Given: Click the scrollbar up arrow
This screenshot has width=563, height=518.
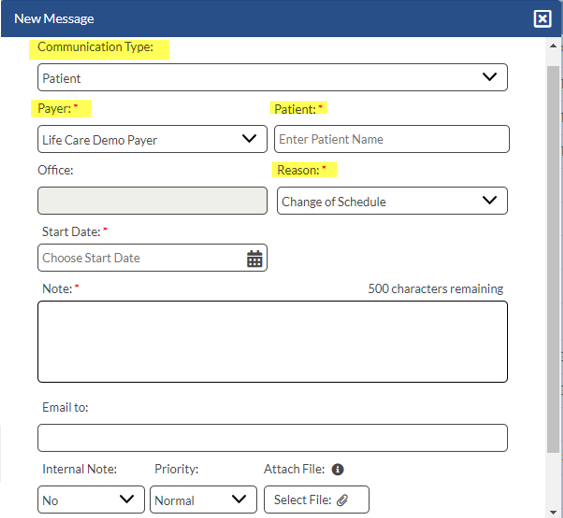Looking at the screenshot, I should (x=553, y=46).
